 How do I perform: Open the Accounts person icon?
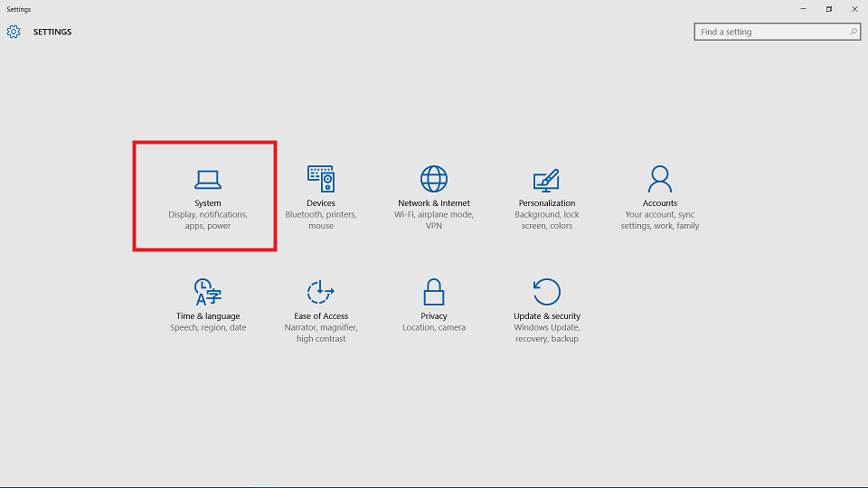[x=660, y=179]
